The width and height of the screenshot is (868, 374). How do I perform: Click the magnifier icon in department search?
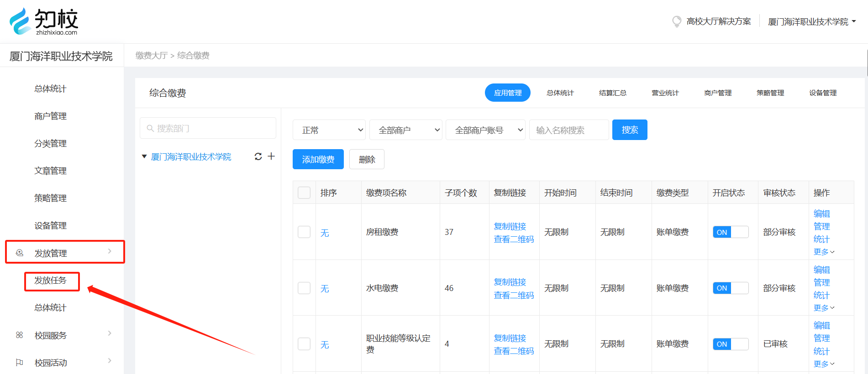pos(150,129)
